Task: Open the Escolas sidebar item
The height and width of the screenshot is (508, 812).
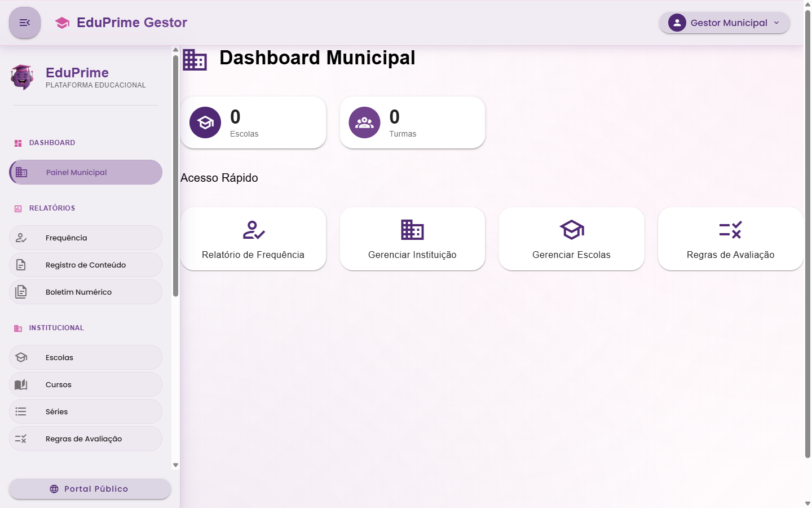Action: [86, 357]
